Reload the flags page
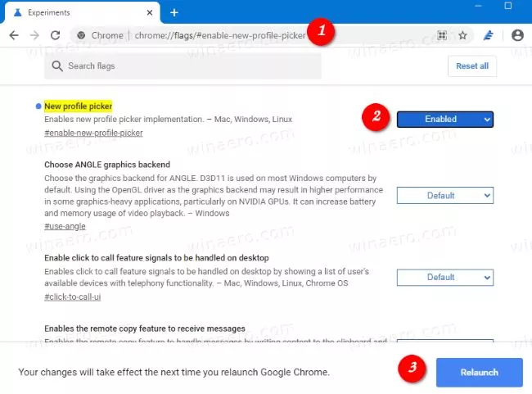This screenshot has width=532, height=394. tap(56, 35)
